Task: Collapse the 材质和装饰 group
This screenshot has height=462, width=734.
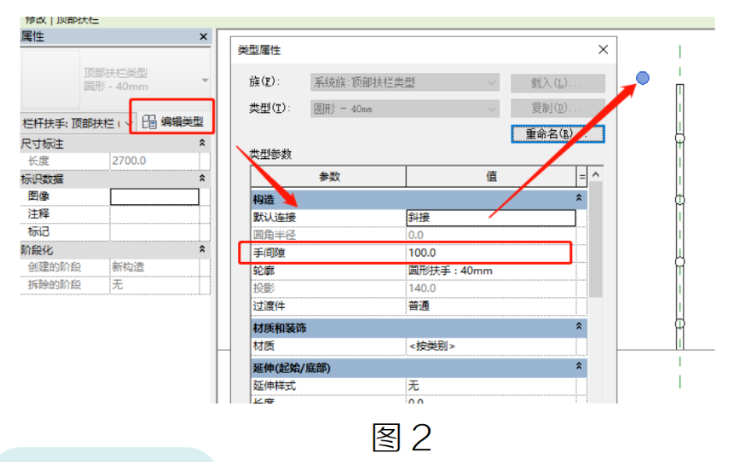Action: 579,326
